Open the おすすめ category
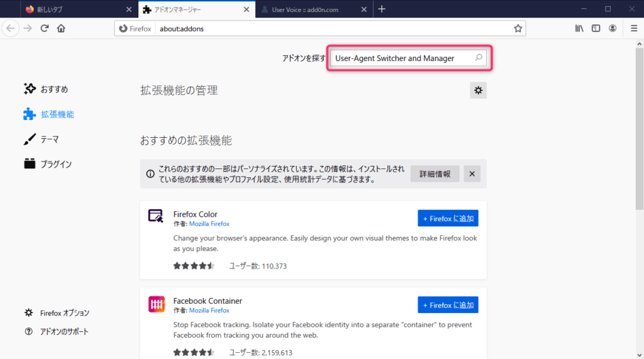Image resolution: width=644 pixels, height=359 pixels. [x=46, y=89]
